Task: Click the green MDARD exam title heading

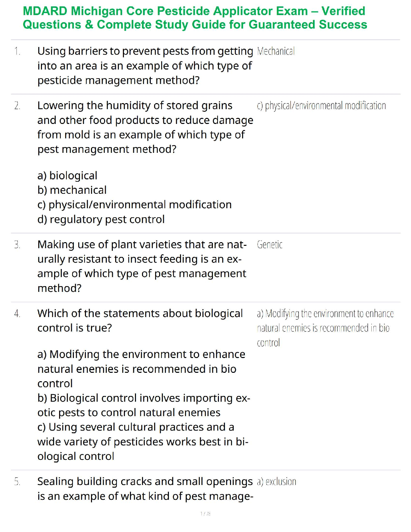Action: [x=195, y=18]
